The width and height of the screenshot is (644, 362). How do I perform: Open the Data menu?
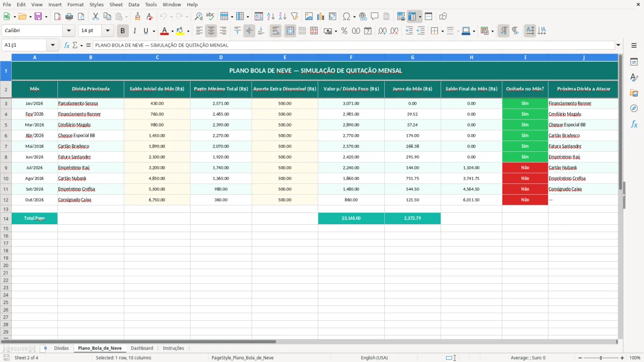(134, 4)
